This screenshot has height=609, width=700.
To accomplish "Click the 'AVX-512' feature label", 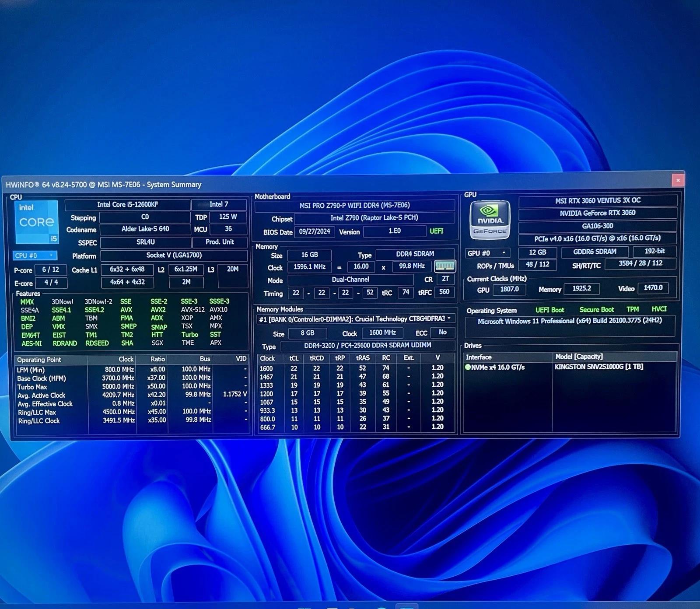I will point(193,309).
